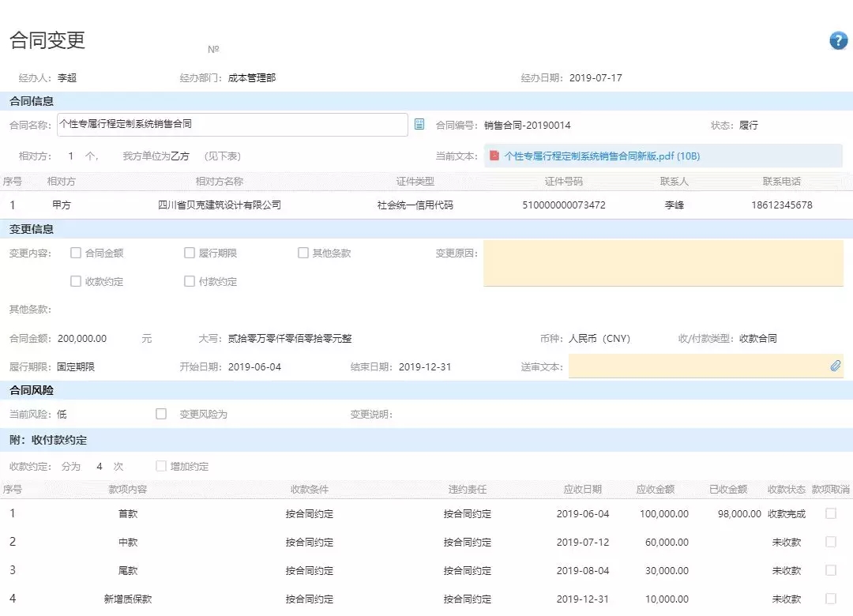Click the 送审文本 upload field

tap(695, 366)
